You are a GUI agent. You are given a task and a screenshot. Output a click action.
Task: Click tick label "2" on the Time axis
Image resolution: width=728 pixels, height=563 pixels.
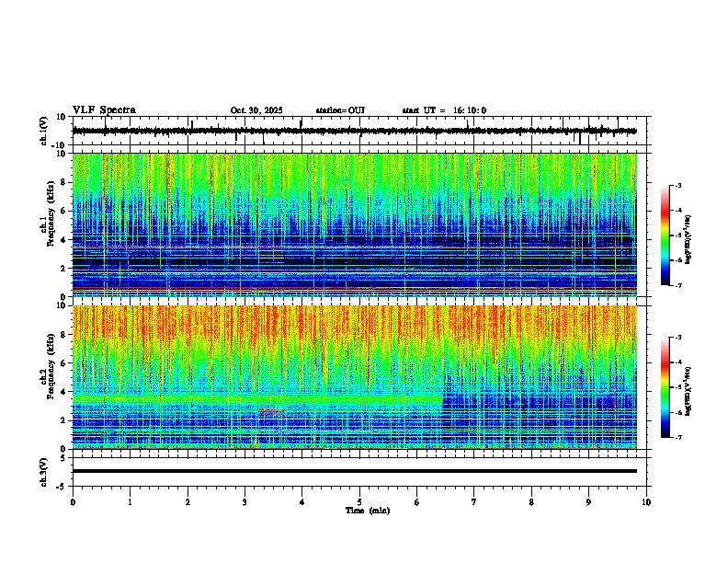tap(188, 502)
